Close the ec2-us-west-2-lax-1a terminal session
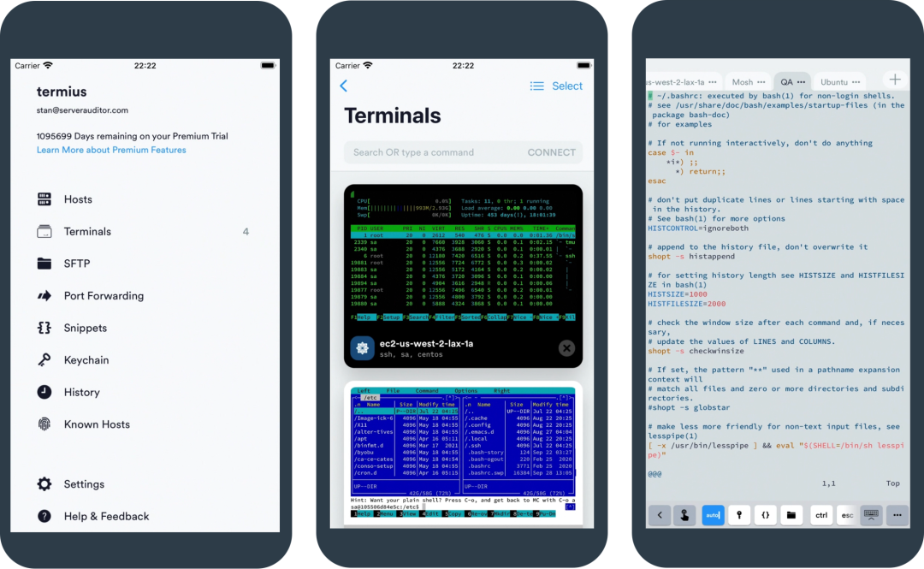This screenshot has width=924, height=569. click(x=566, y=347)
